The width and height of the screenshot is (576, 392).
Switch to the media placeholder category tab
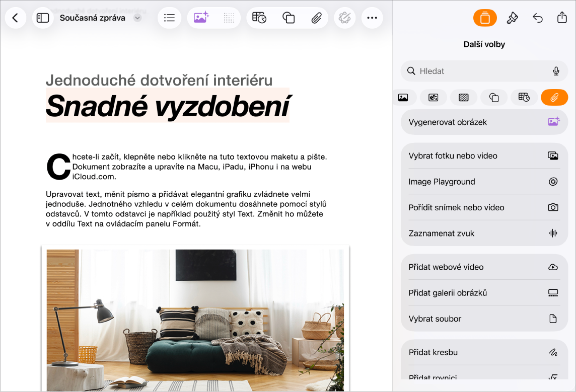(434, 98)
